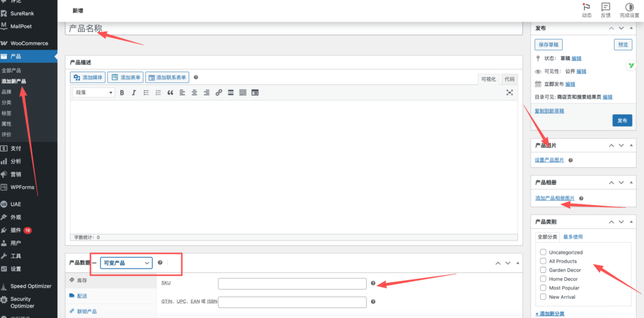Insert a bulleted list

pos(146,92)
